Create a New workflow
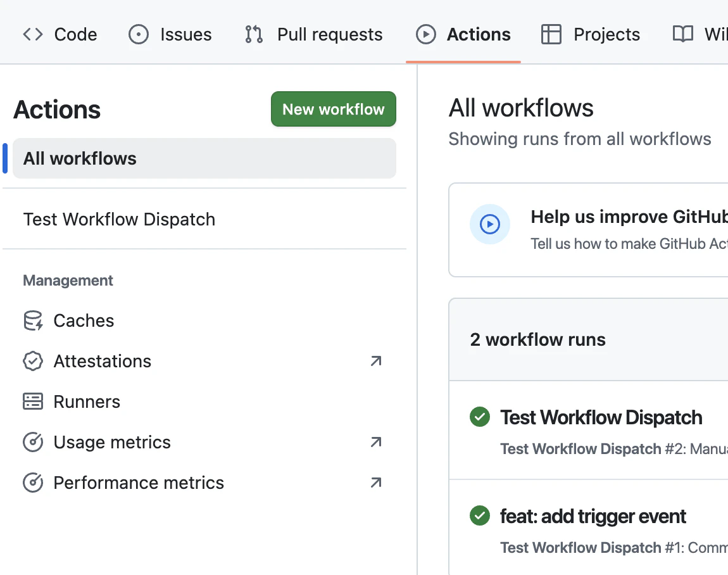Screen dimensions: 728x575 334,109
